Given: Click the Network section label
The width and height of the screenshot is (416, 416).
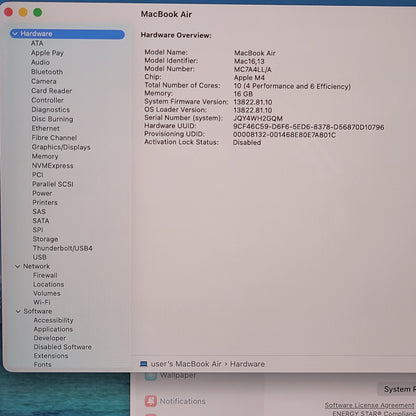Looking at the screenshot, I should 36,266.
